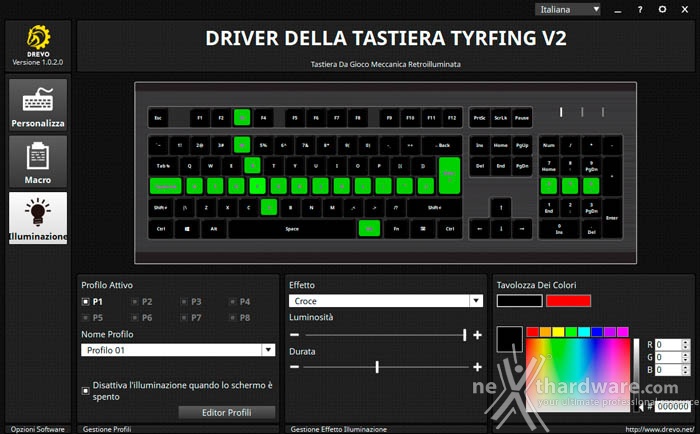The image size is (700, 434).
Task: Click the Num lock key on map
Action: point(549,145)
